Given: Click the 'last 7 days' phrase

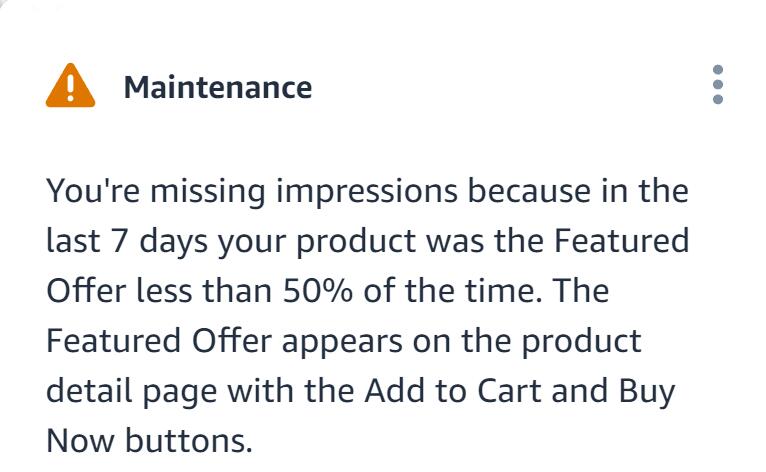Looking at the screenshot, I should point(127,242).
